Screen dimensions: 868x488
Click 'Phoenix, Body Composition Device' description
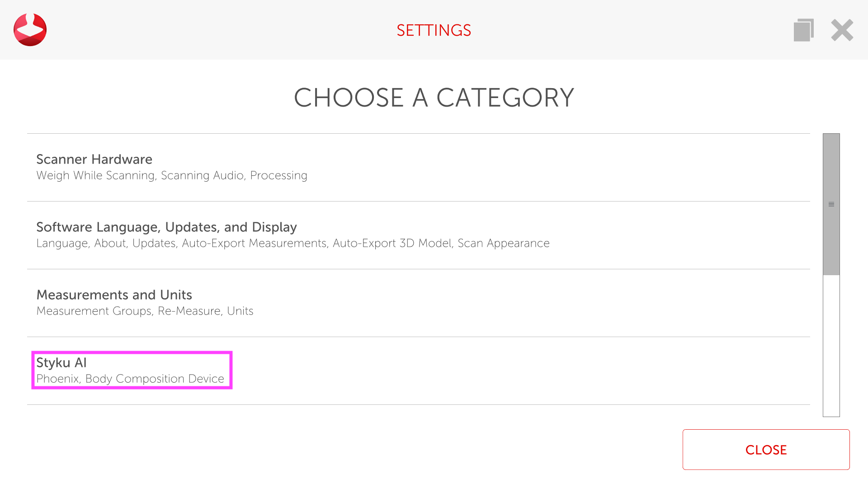(130, 379)
